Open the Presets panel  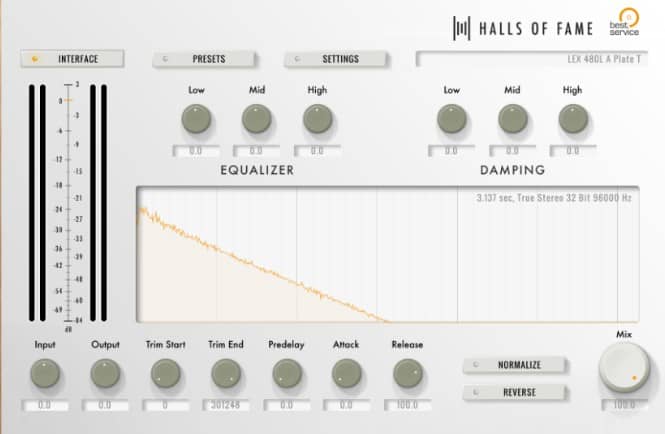click(x=204, y=59)
